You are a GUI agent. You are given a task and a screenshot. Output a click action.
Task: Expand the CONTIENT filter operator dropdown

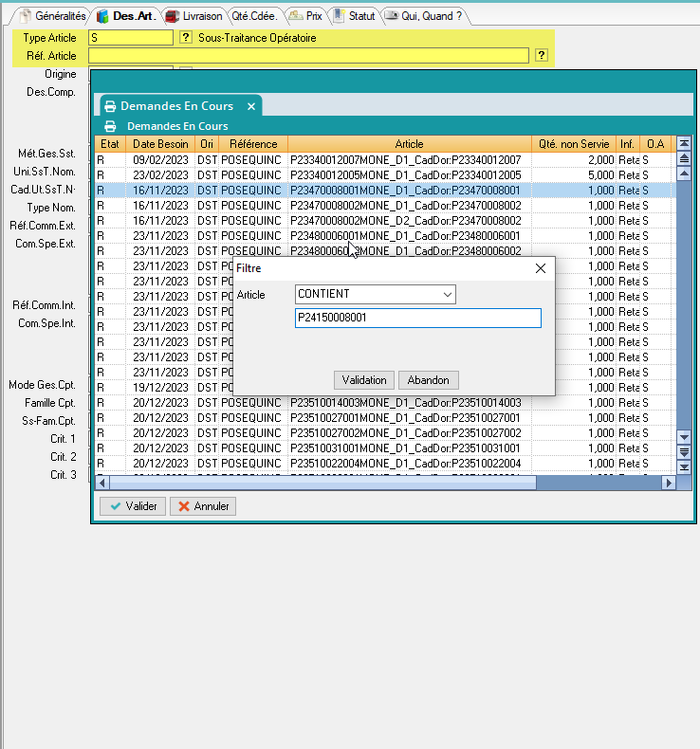(x=447, y=295)
